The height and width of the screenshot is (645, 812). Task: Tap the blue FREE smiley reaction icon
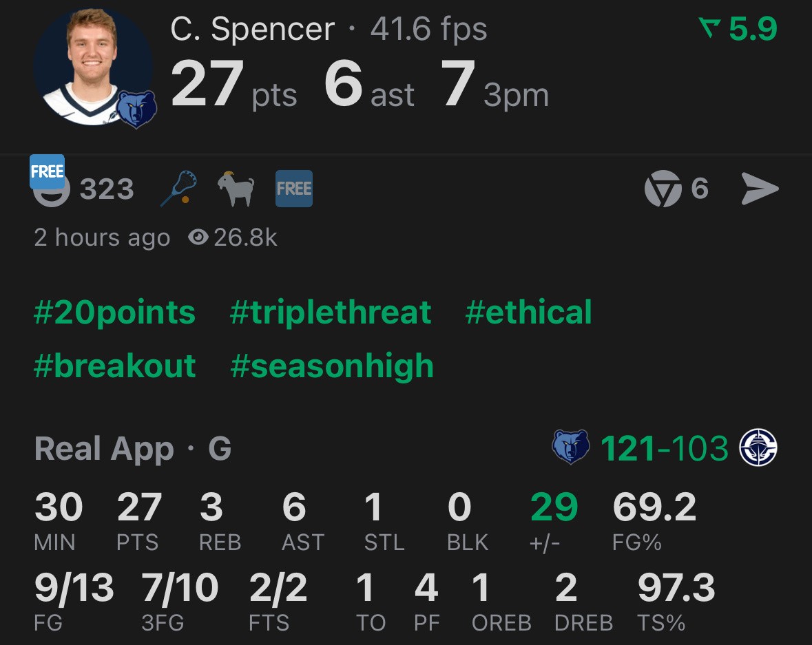(50, 181)
